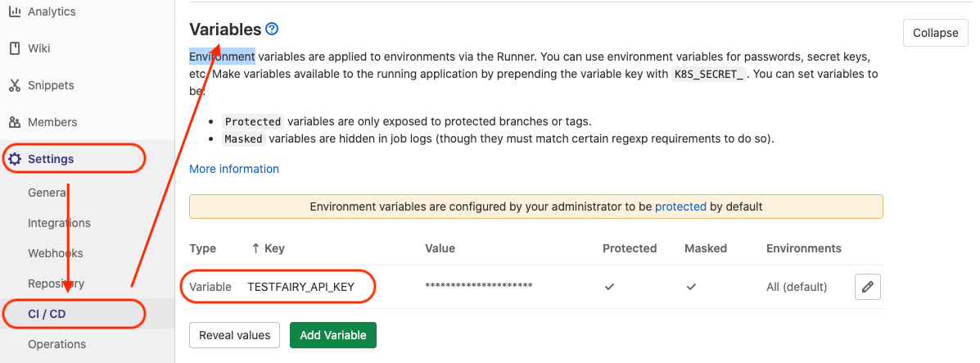Collapse the Variables section
Image resolution: width=980 pixels, height=363 pixels.
coord(935,33)
